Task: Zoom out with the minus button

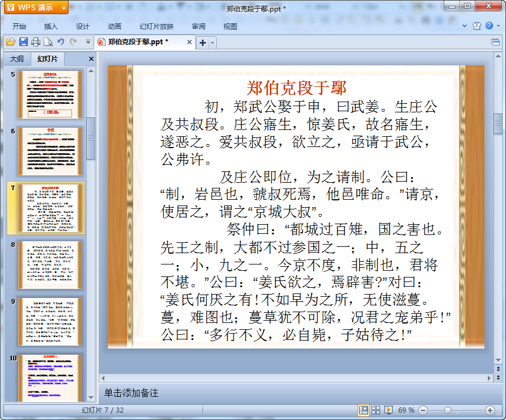Action: coord(423,410)
